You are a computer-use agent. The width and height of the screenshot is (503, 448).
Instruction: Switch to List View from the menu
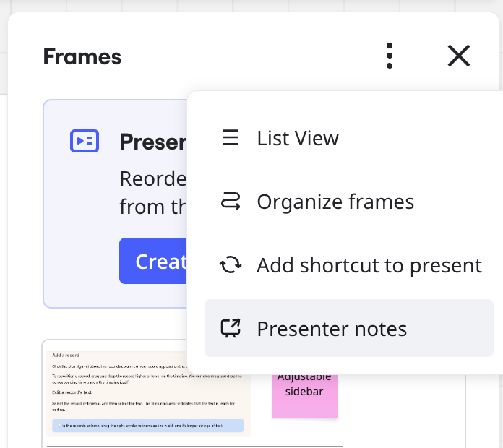[x=298, y=138]
